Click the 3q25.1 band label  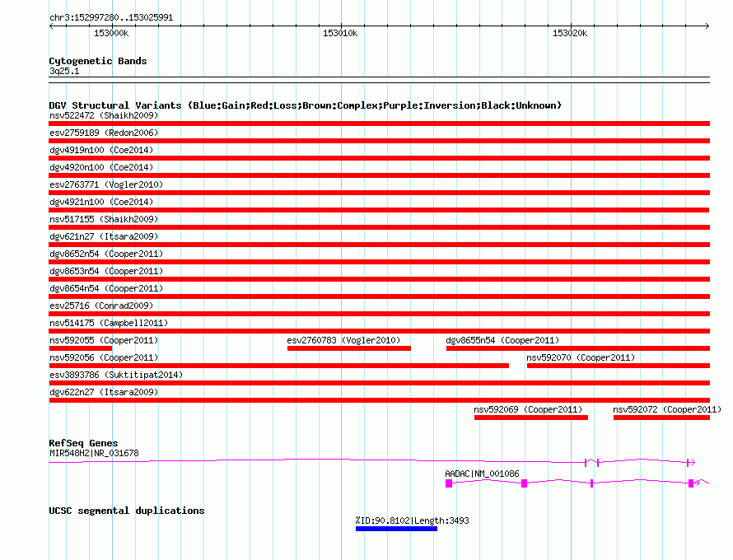click(64, 71)
